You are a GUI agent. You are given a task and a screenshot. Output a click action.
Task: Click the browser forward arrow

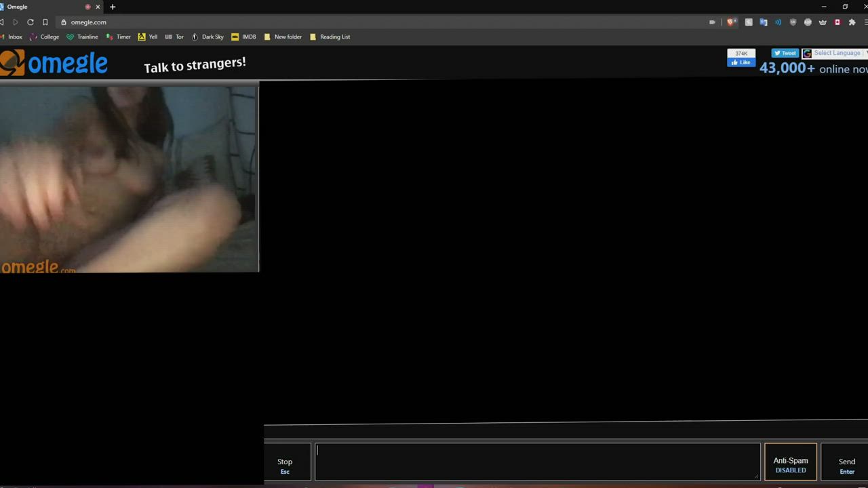16,22
